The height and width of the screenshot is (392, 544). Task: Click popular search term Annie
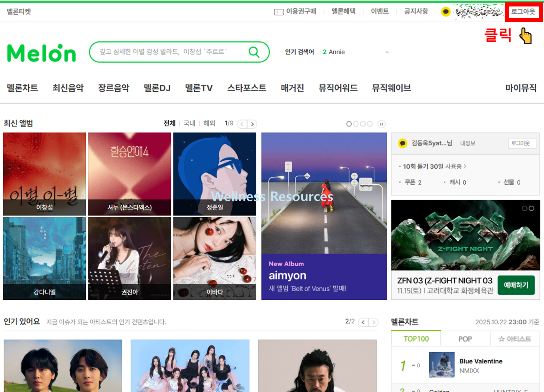[x=336, y=52]
